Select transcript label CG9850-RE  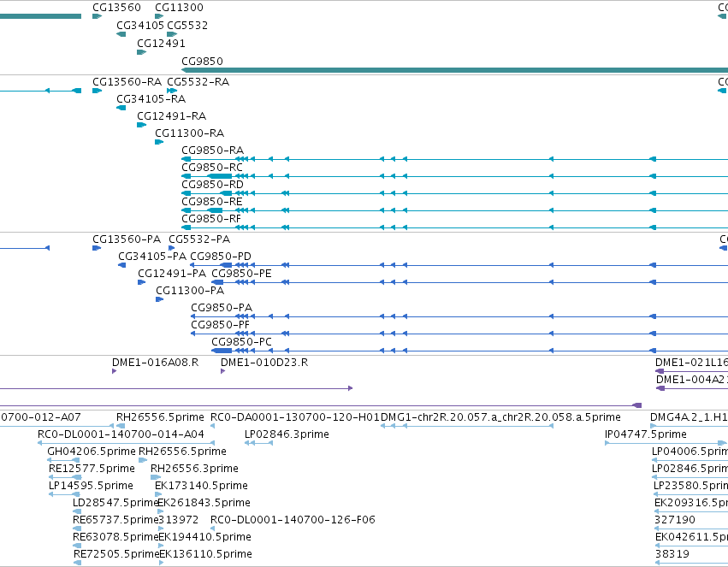pos(211,202)
